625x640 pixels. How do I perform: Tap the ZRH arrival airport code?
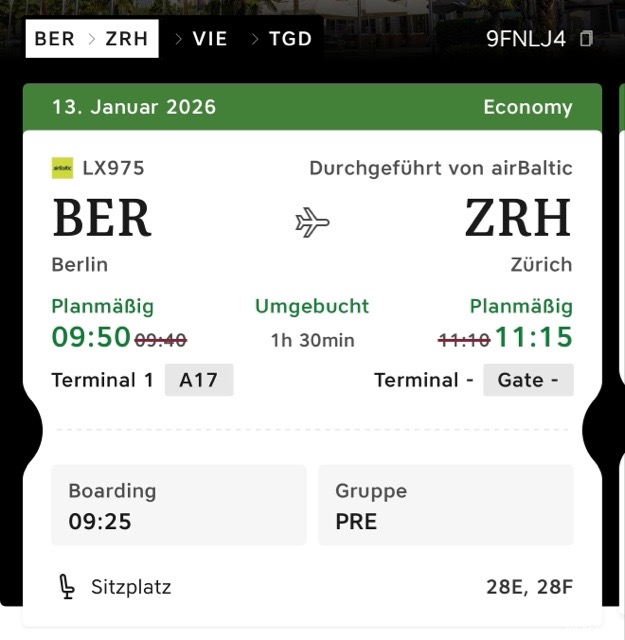518,218
